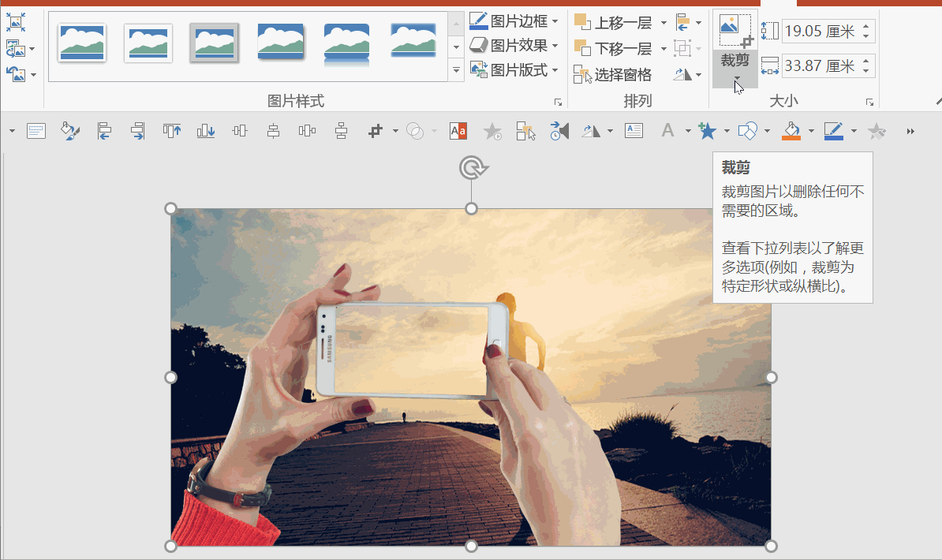Click the gray letter A text icon

coord(667,130)
